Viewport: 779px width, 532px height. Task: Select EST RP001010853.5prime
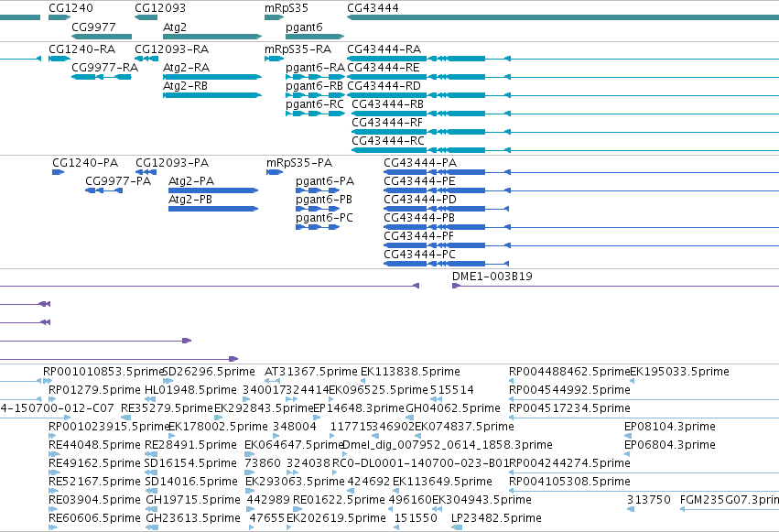[48, 381]
